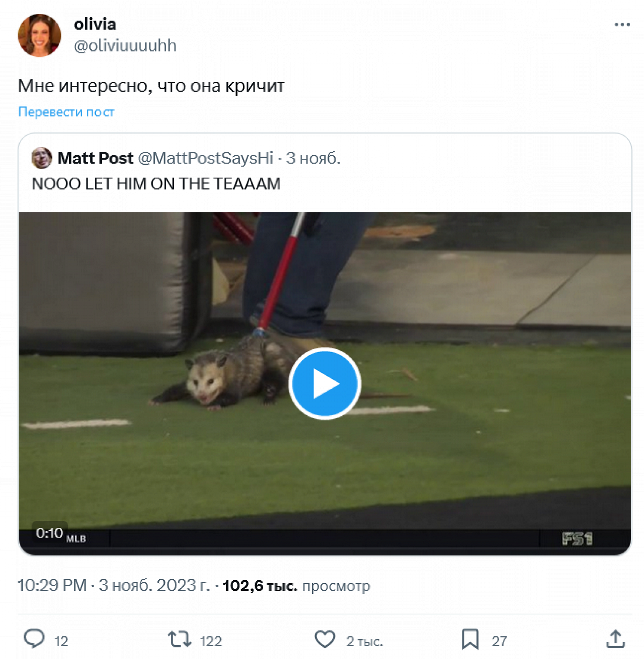Click the 0:10 video duration badge
The image size is (644, 659).
click(49, 533)
